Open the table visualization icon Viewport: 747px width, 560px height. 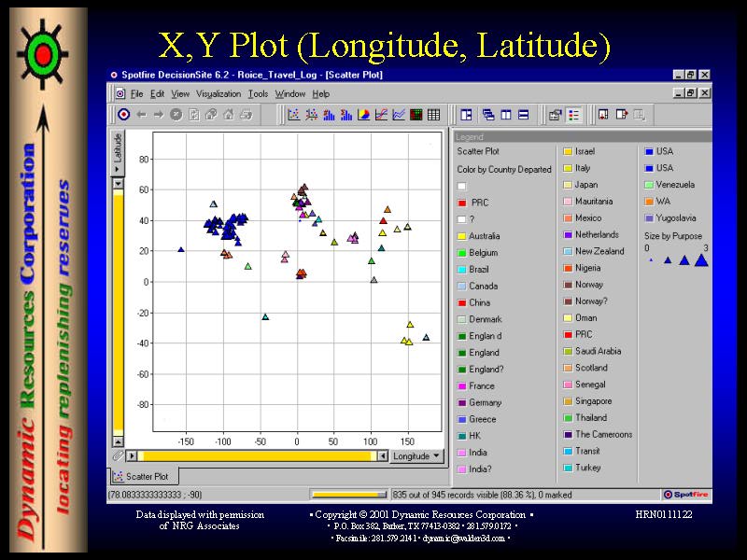point(434,115)
